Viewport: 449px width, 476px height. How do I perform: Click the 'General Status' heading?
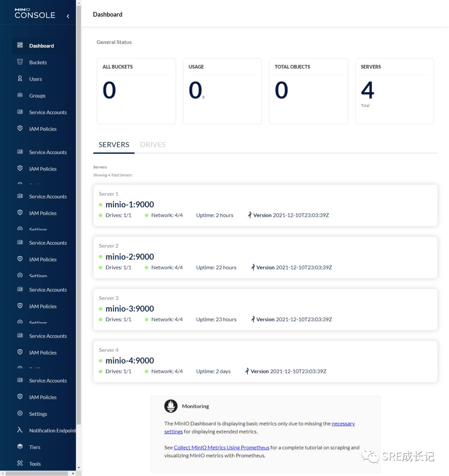114,42
